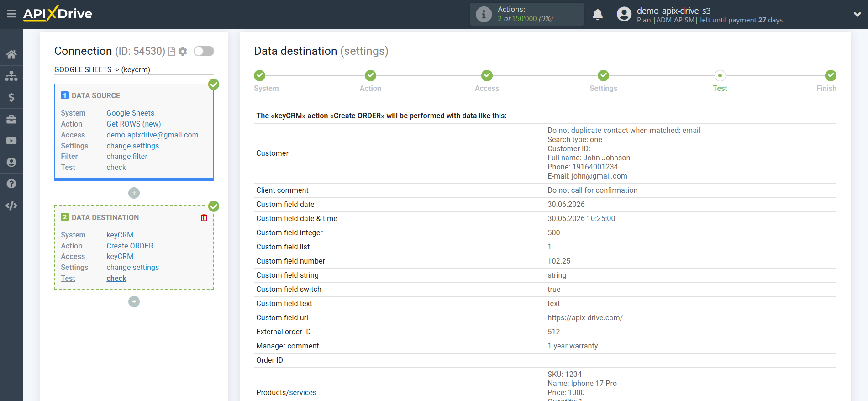Click the Test label in destination block
This screenshot has width=868, height=401.
[x=68, y=278]
